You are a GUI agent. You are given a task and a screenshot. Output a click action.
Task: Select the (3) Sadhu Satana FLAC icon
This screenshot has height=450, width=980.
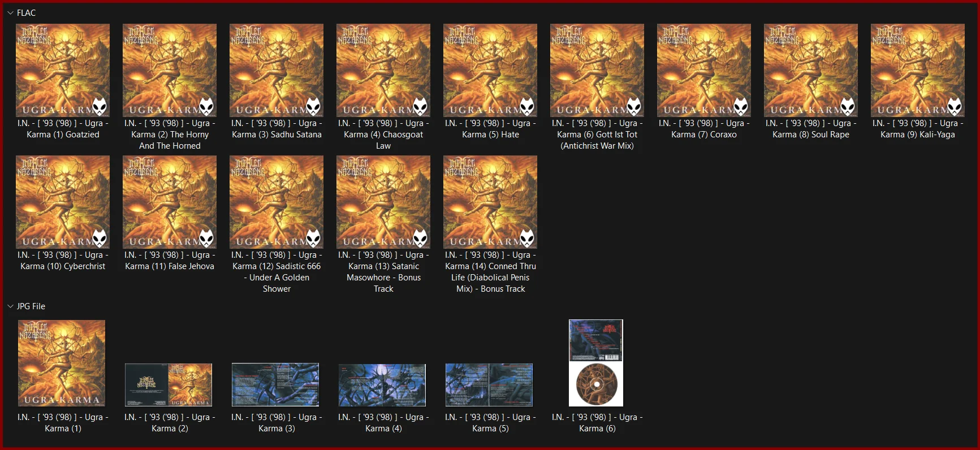pos(277,70)
